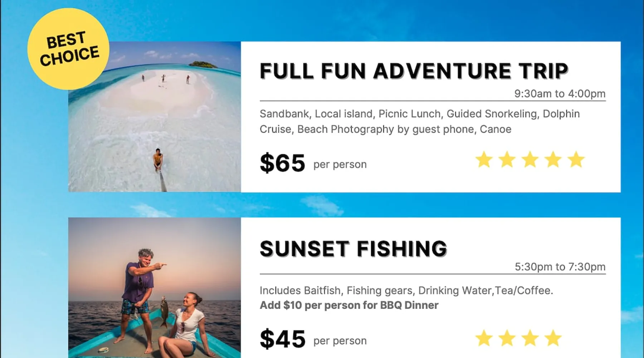The height and width of the screenshot is (358, 644).
Task: Click the yellow Best Choice badge
Action: (x=68, y=49)
